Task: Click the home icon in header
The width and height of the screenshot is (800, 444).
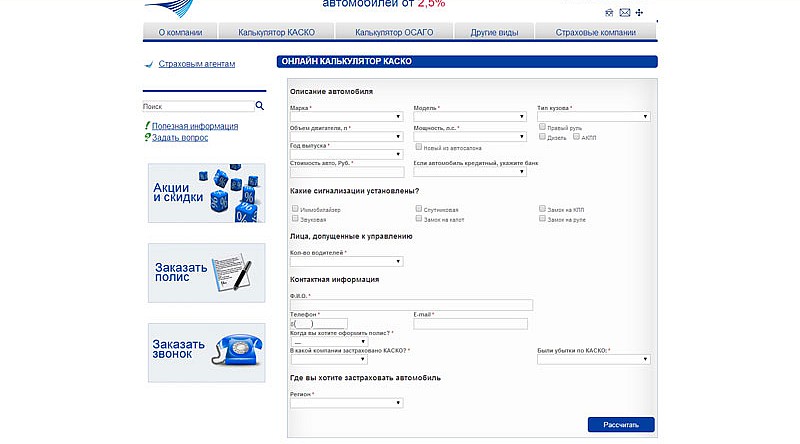Action: click(610, 13)
